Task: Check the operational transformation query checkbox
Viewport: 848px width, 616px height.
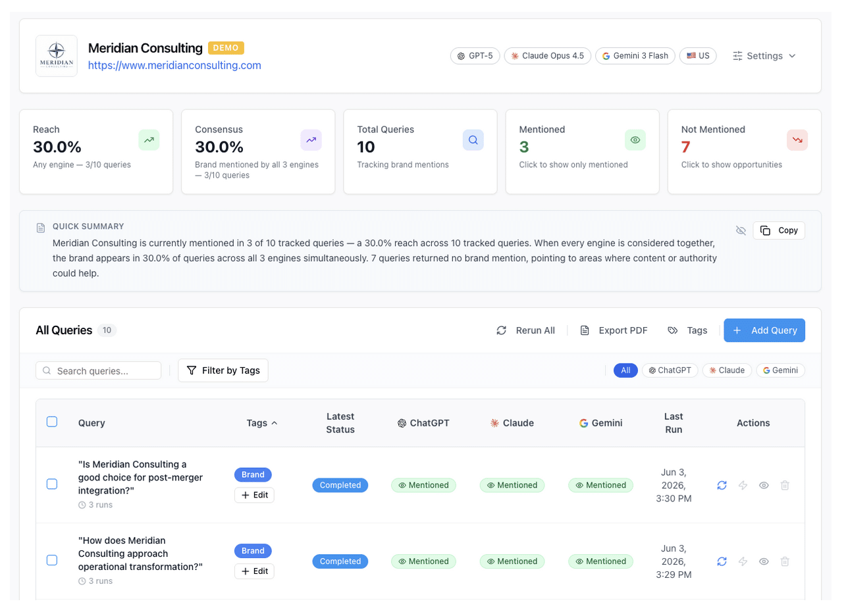Action: (x=52, y=560)
